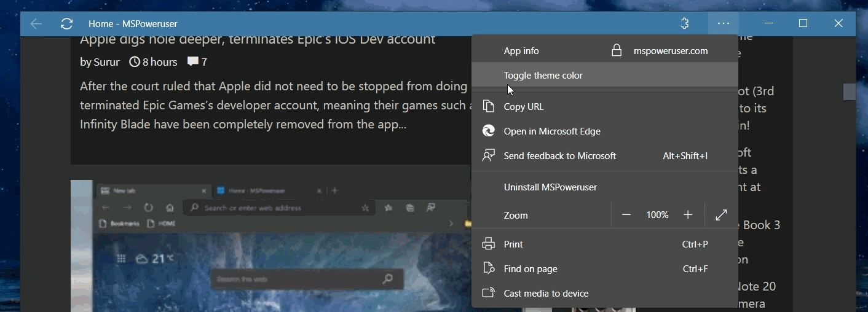Select Open in Microsoft Edge
The image size is (868, 312).
coord(605,131)
